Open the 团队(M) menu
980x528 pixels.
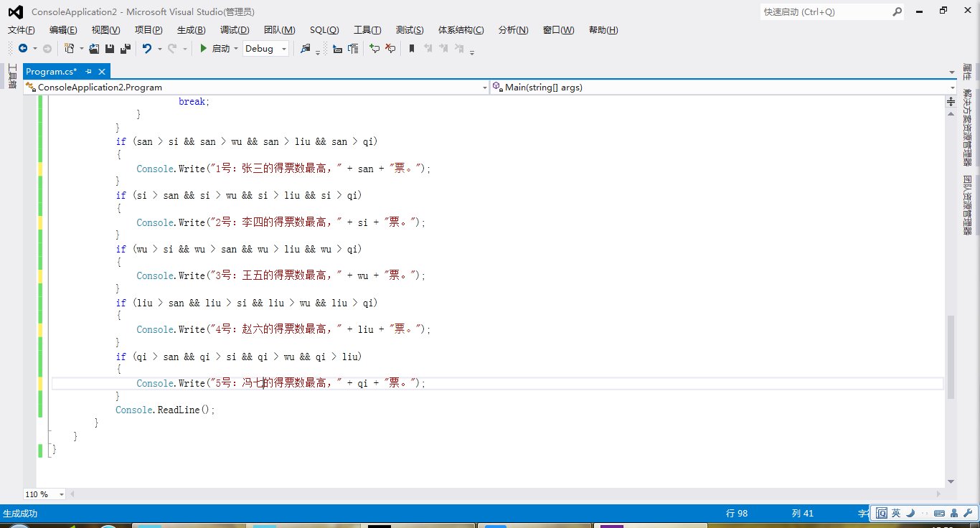pyautogui.click(x=279, y=29)
